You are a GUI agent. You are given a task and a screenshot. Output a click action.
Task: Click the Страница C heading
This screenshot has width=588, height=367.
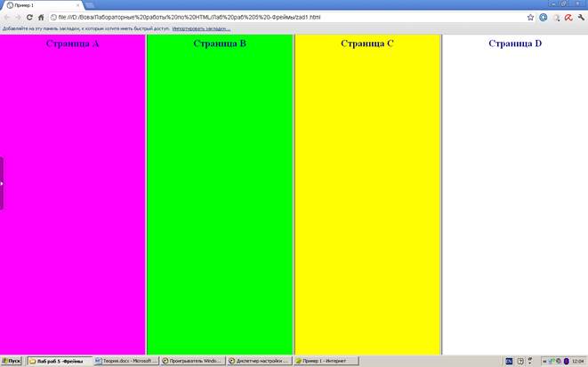pos(367,44)
